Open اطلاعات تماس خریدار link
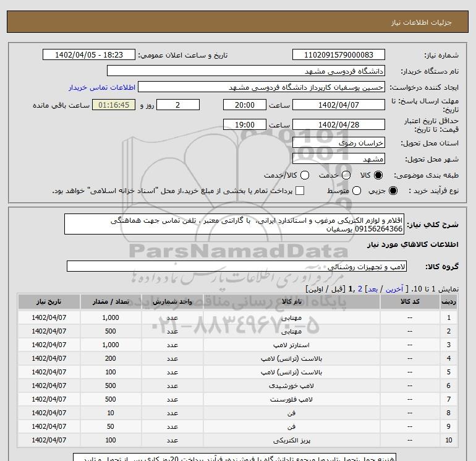Viewport: 476px width, 461px height. click(x=102, y=87)
